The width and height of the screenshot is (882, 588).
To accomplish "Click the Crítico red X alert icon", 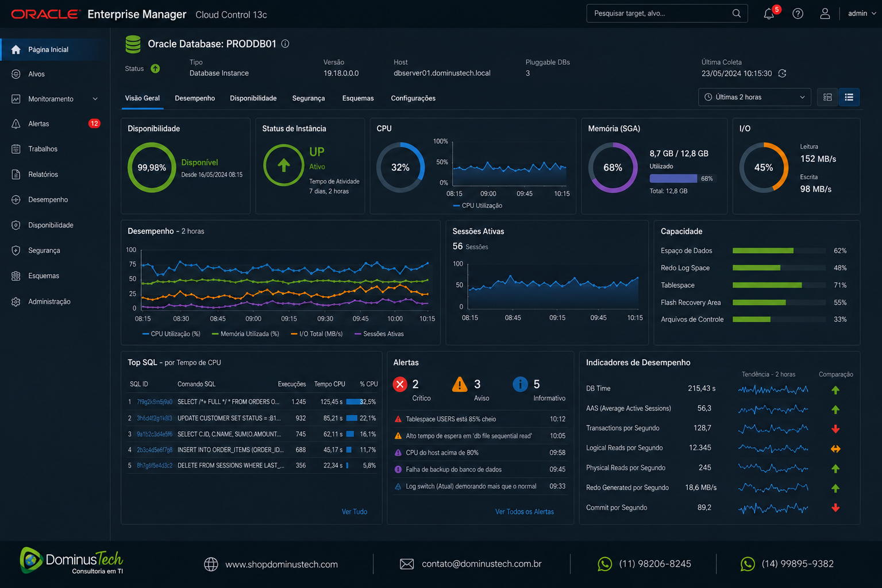I will 400,384.
